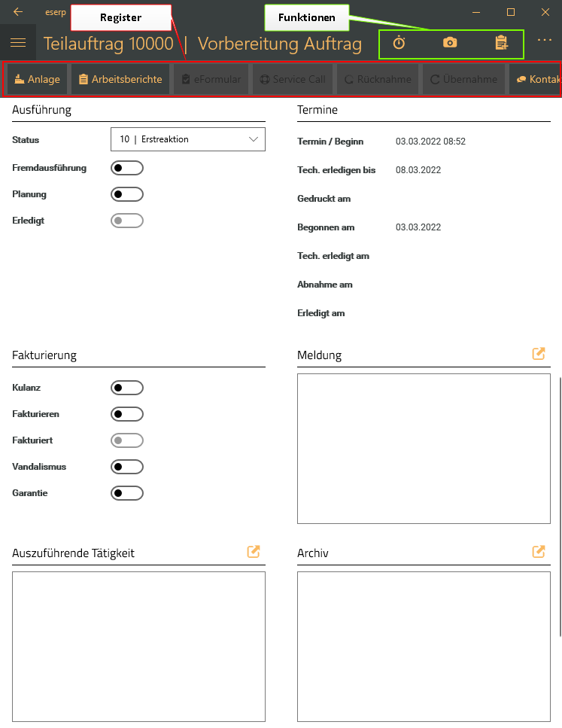Open Archiv external edit icon
Screen dimensions: 562x728
coord(539,552)
